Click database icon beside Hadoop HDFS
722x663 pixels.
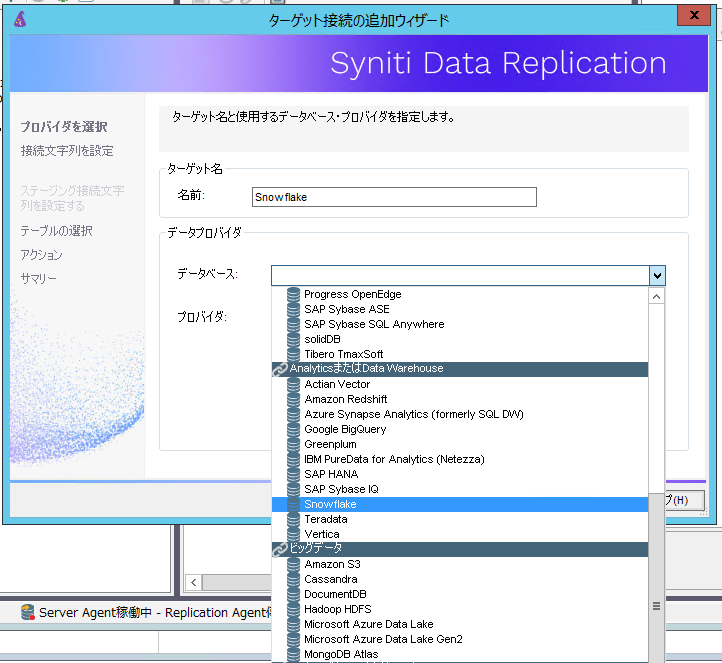pos(293,609)
